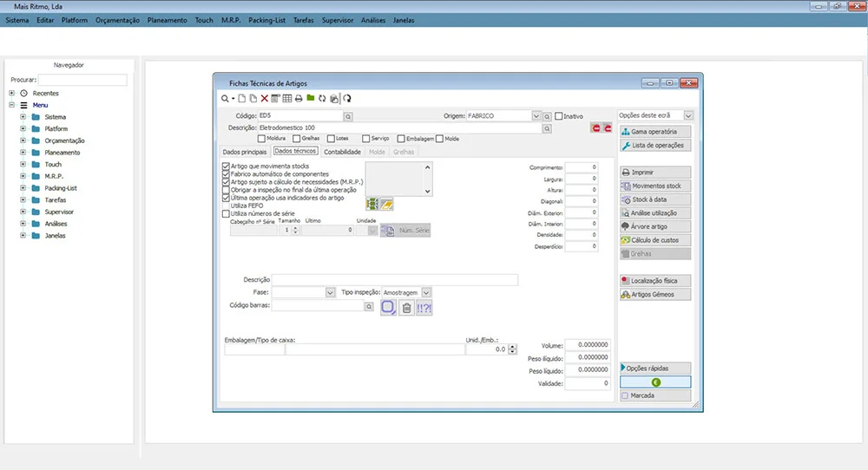The width and height of the screenshot is (868, 470).
Task: Uncheck 'Fabrico automático de componentes'
Action: (226, 173)
